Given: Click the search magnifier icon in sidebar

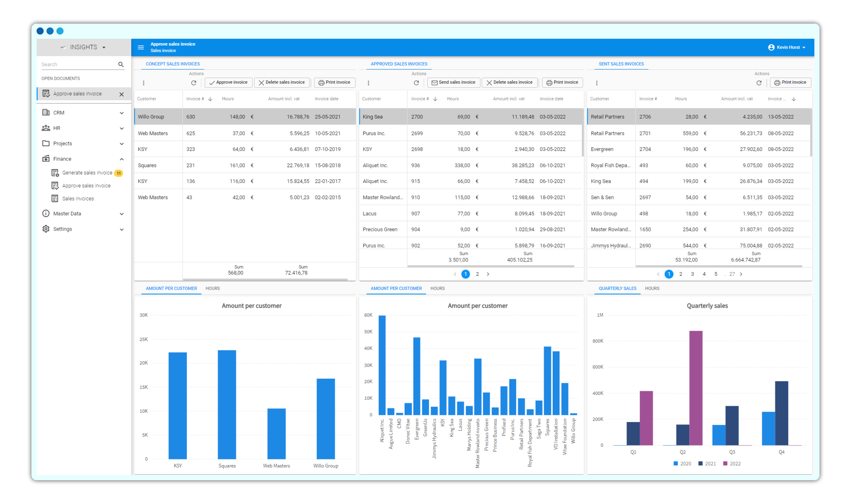Looking at the screenshot, I should [x=121, y=64].
